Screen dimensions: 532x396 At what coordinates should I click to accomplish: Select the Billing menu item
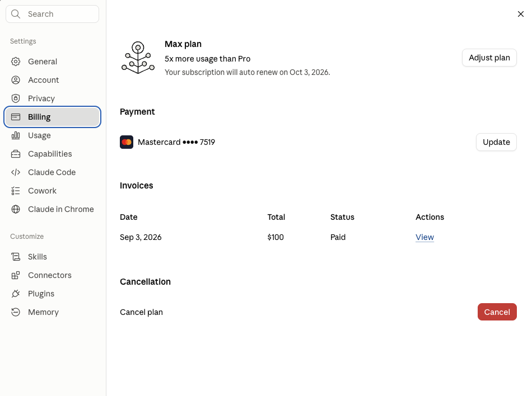coord(52,117)
